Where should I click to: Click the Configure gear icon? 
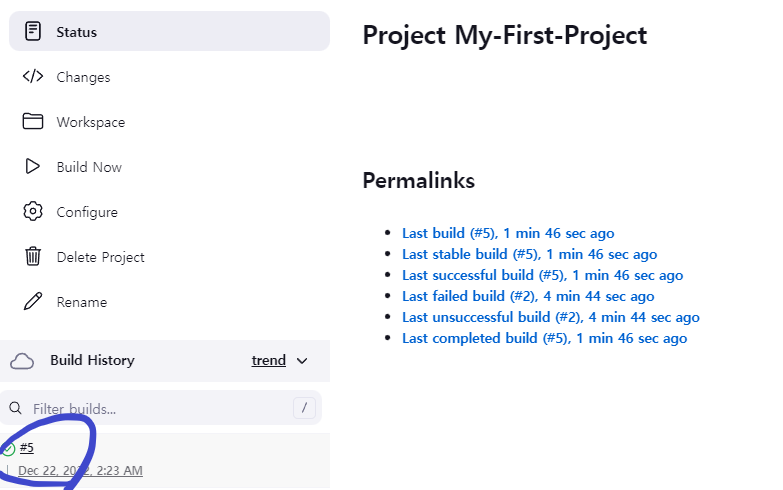[x=33, y=212]
